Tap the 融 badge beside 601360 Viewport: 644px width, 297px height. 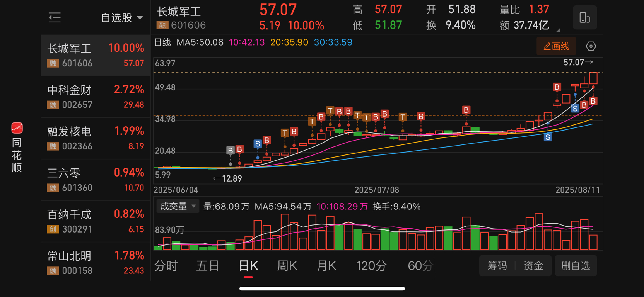[53, 188]
